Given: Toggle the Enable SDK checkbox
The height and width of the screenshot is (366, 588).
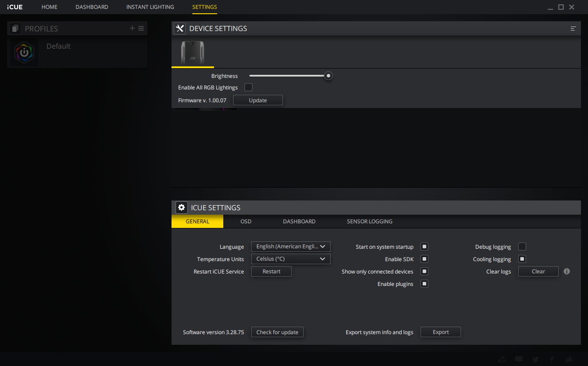Looking at the screenshot, I should 424,259.
